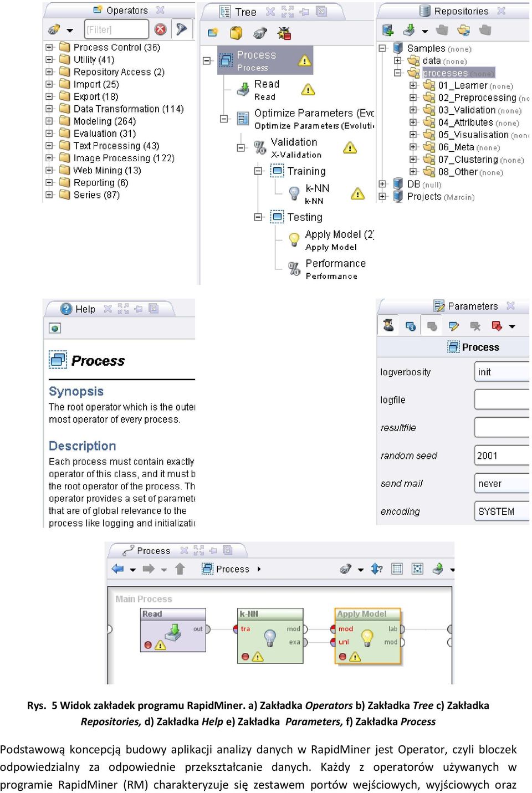Click the resultfile input field
The height and width of the screenshot is (793, 532).
point(502,427)
